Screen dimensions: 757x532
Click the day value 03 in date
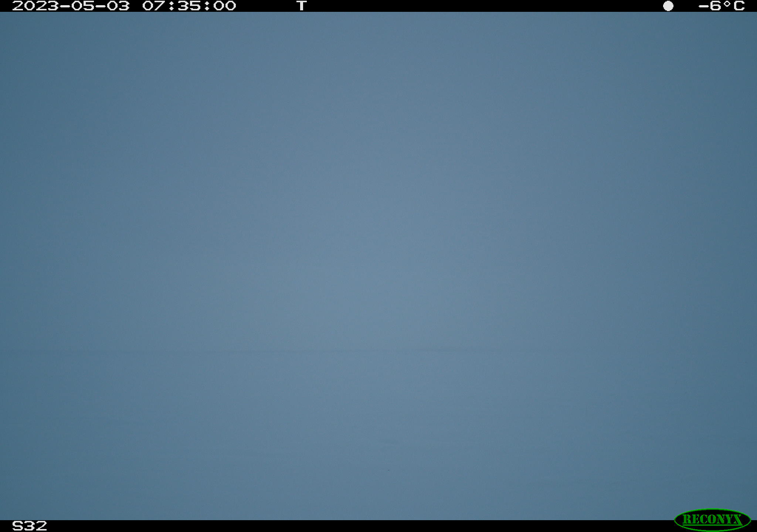[x=118, y=6]
